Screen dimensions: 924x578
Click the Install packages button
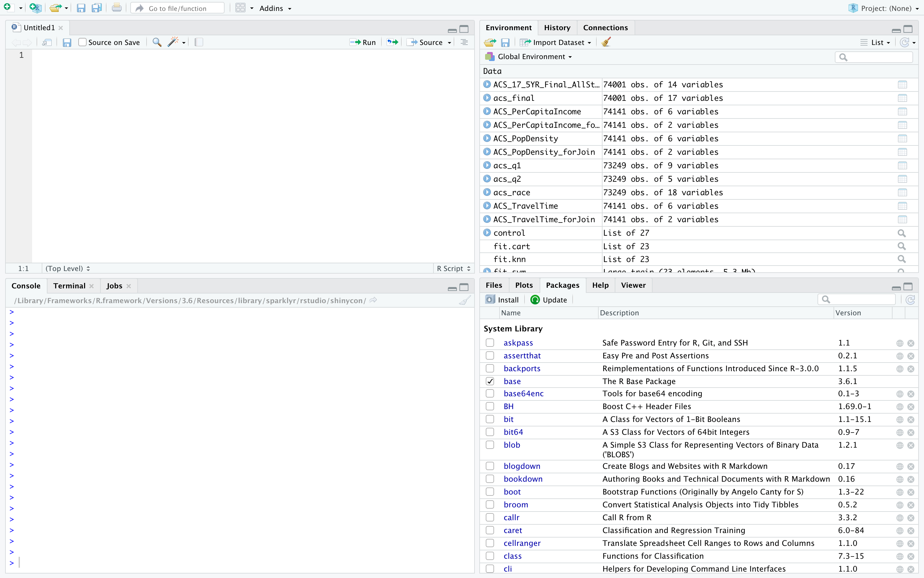(x=502, y=300)
